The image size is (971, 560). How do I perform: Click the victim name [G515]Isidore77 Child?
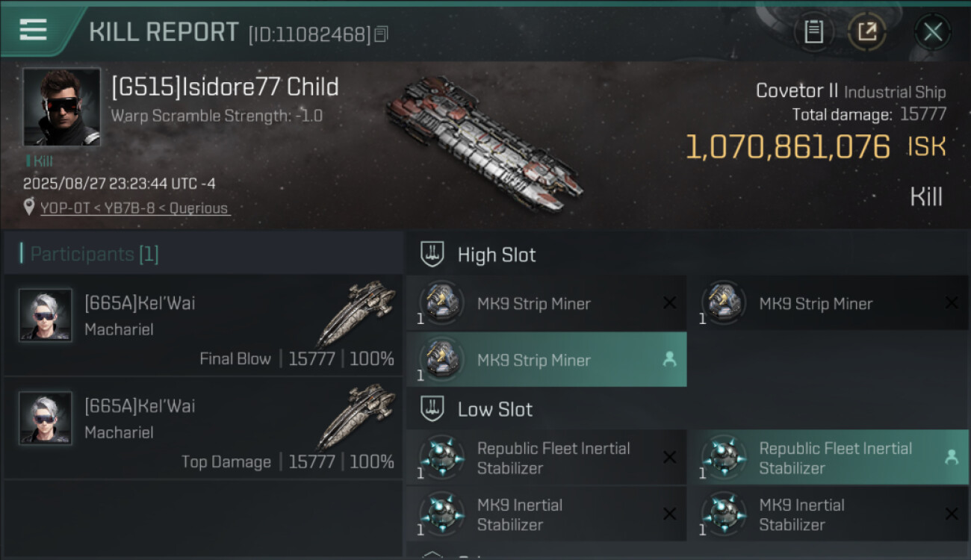coord(225,87)
